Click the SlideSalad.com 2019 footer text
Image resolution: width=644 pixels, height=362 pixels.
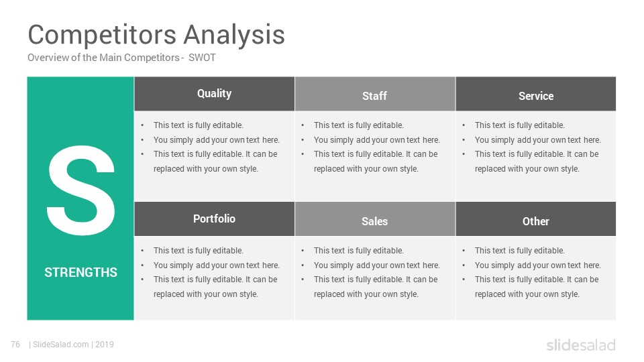[x=72, y=345]
